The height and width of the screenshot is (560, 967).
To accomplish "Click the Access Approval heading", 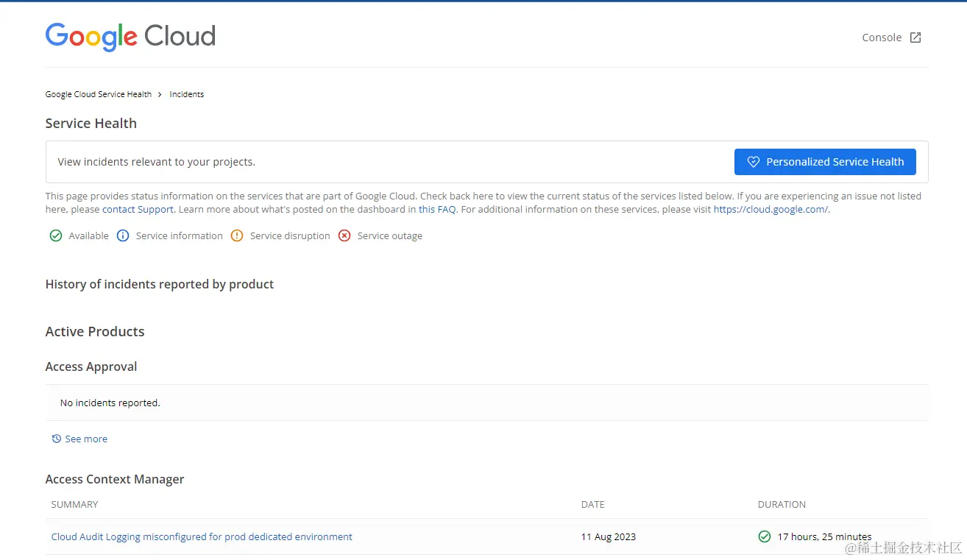I will click(91, 366).
